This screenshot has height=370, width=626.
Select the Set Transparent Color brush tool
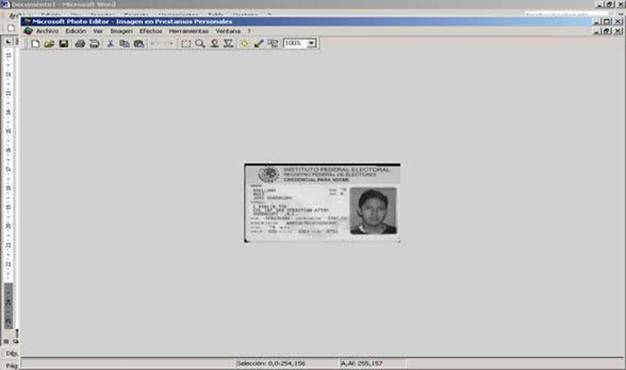(259, 44)
